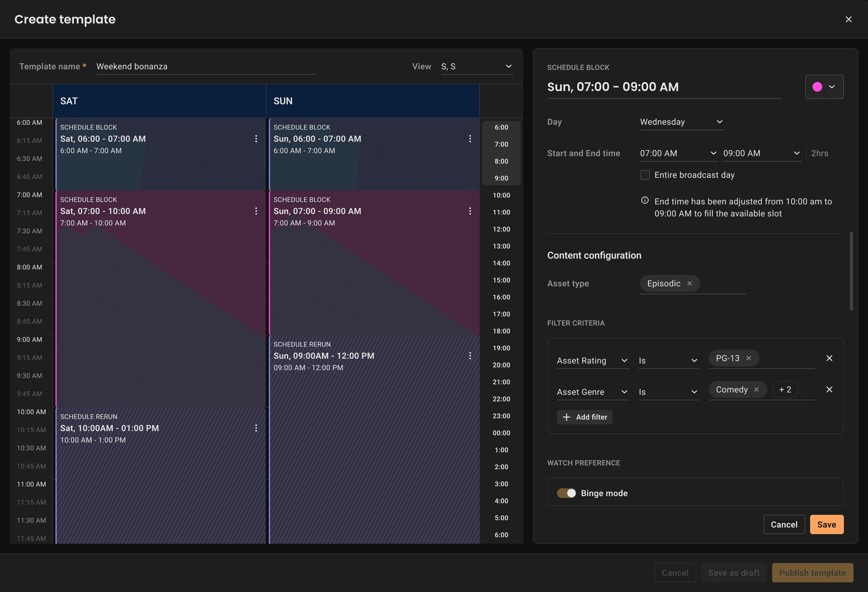The image size is (868, 592).
Task: Click the Add filter button
Action: 584,417
